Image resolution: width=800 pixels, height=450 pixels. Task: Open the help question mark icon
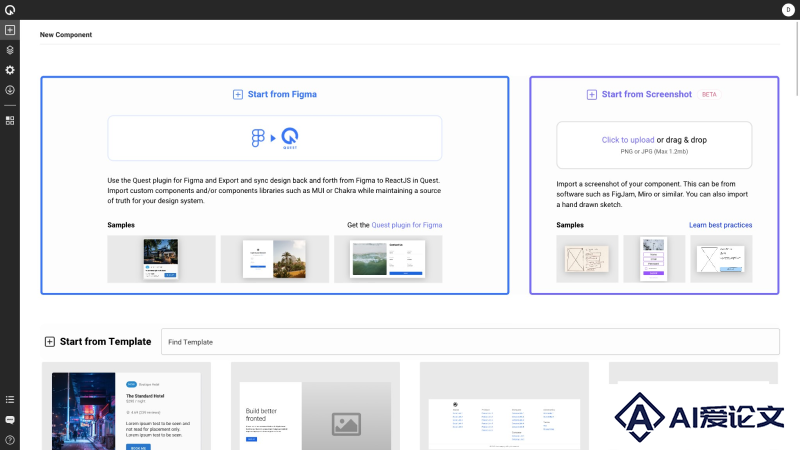(10, 440)
